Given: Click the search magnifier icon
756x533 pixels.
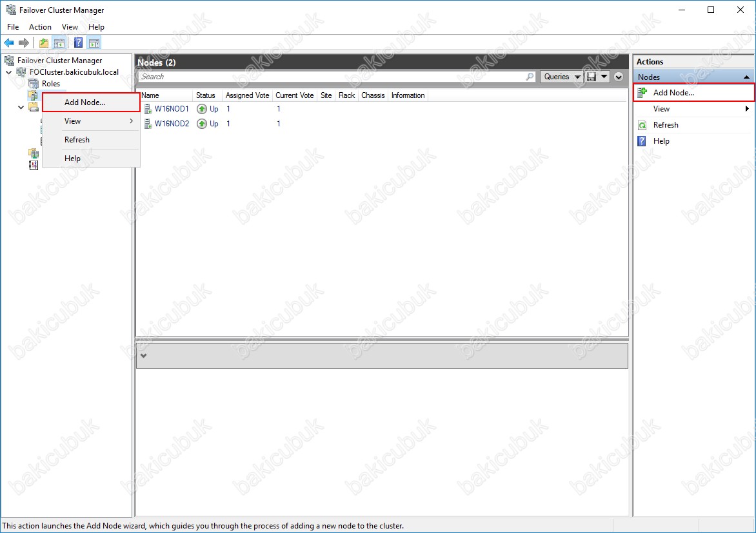Looking at the screenshot, I should coord(530,77).
